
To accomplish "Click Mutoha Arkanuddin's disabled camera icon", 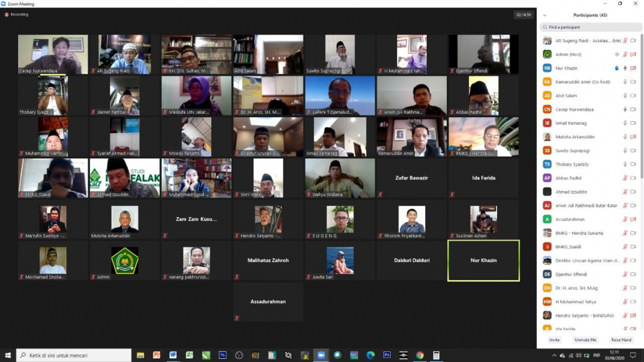I will [633, 137].
